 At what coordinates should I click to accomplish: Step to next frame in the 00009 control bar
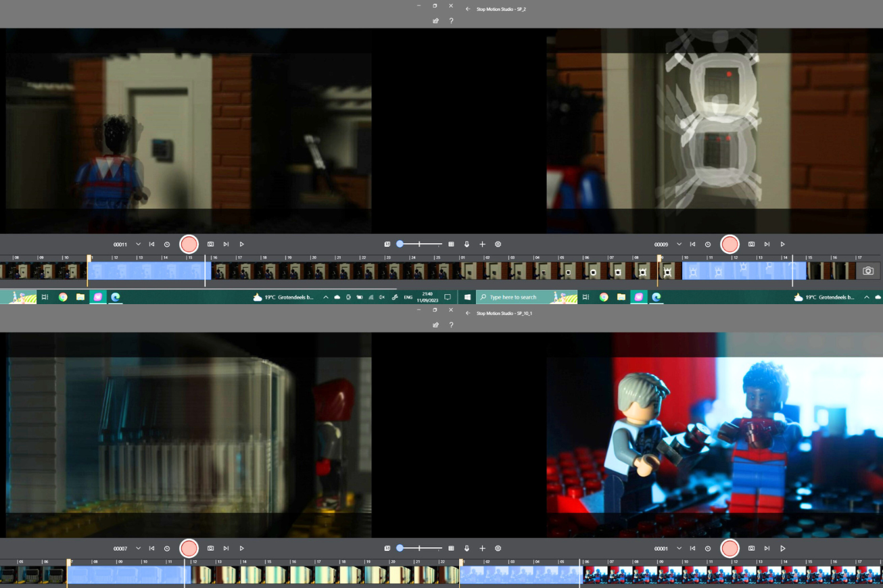(x=767, y=245)
